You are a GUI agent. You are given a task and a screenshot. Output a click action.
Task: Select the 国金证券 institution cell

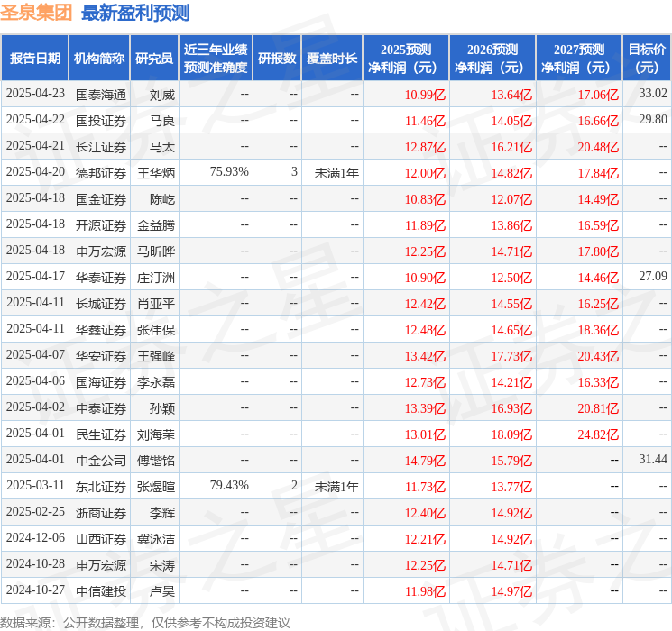click(101, 199)
